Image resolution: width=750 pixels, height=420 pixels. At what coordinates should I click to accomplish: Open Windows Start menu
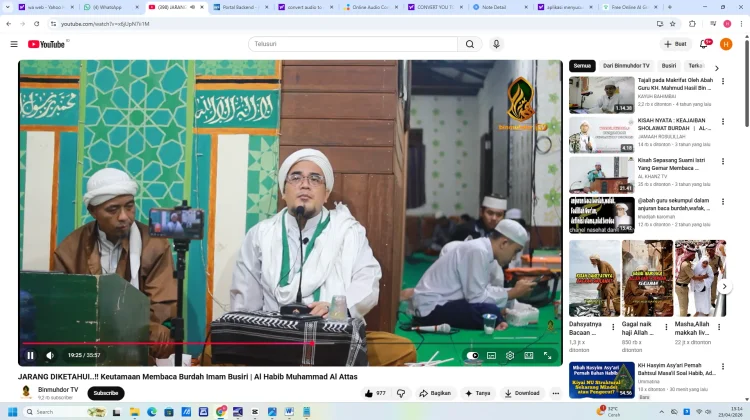(x=12, y=412)
